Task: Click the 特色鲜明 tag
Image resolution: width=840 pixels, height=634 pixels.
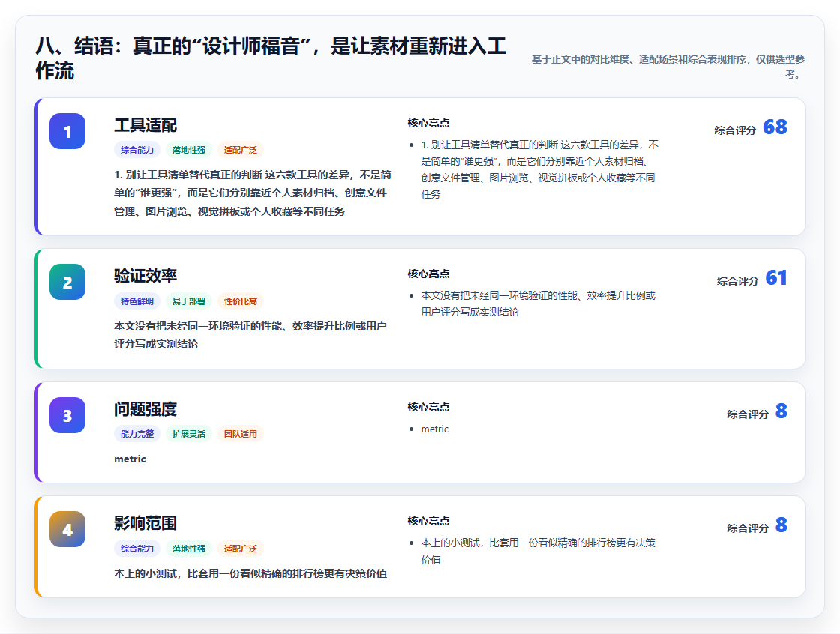Action: [x=137, y=301]
